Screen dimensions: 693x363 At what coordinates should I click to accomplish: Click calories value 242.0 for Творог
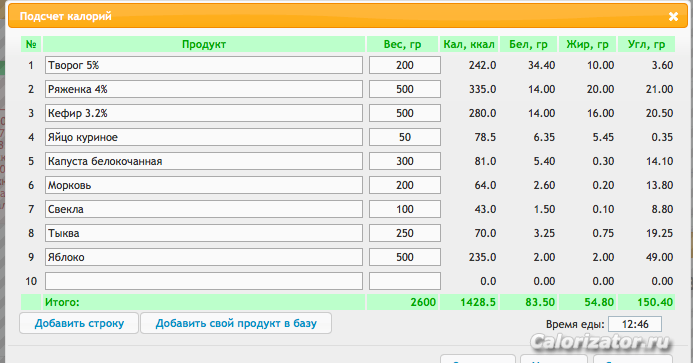(x=482, y=65)
